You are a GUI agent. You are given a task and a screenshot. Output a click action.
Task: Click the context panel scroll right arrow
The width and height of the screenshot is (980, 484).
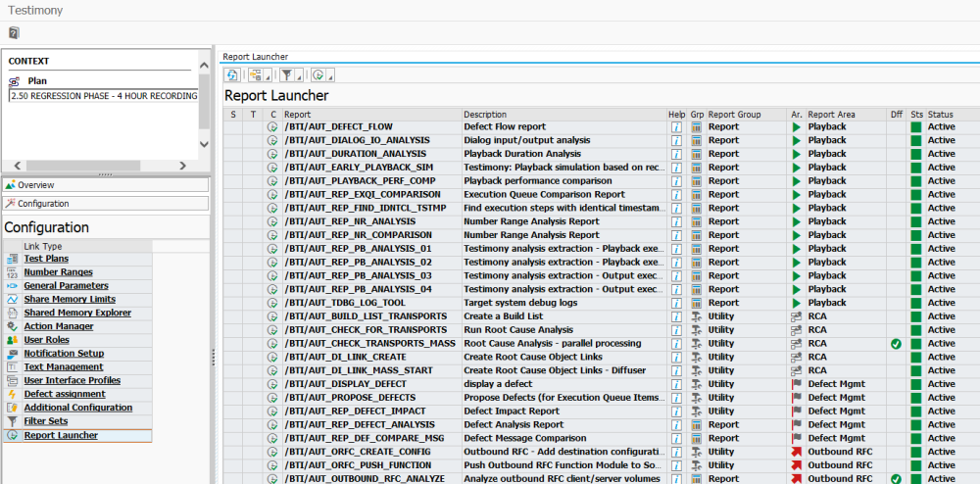182,166
